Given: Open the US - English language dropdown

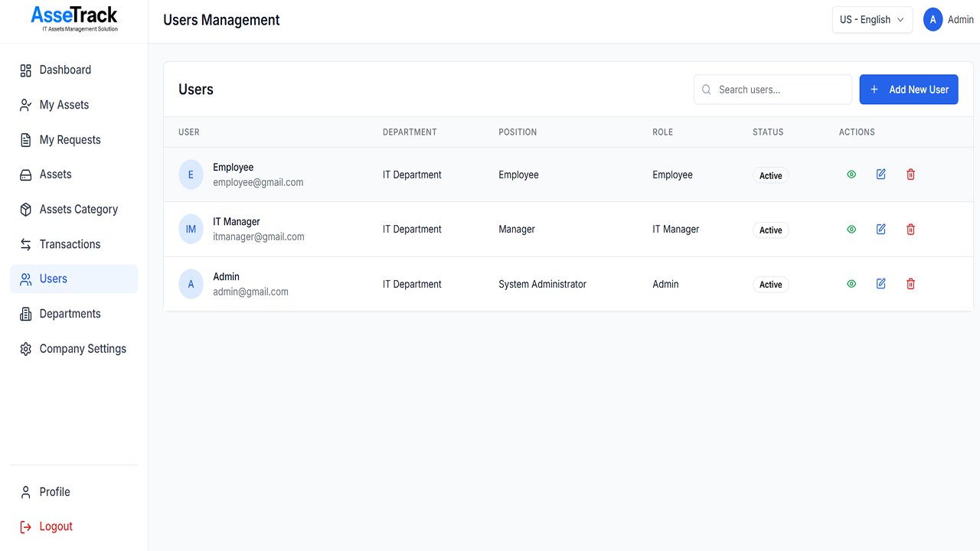Looking at the screenshot, I should click(872, 20).
